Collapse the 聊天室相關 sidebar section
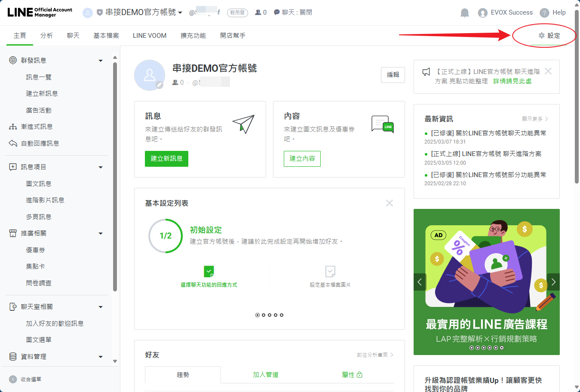The height and width of the screenshot is (392, 580). 101,307
